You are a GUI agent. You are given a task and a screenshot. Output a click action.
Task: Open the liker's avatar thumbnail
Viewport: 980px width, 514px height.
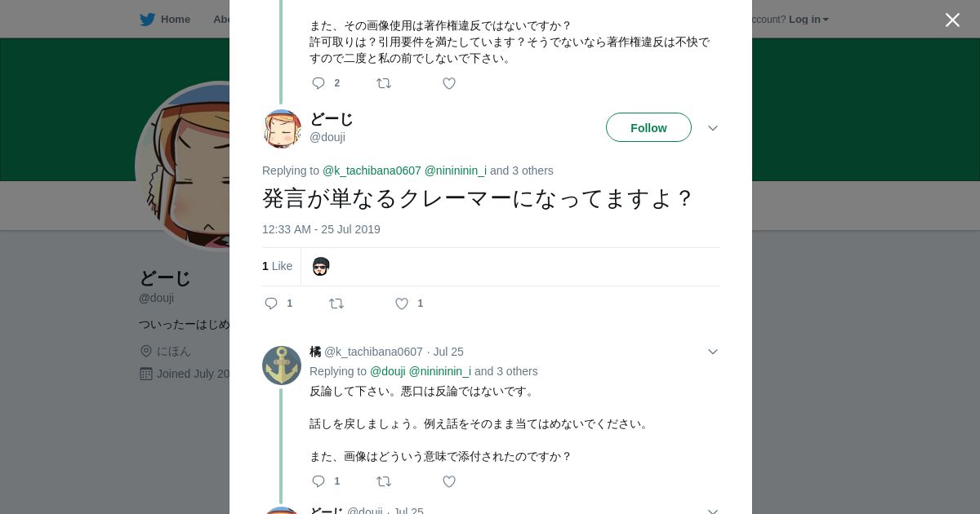click(321, 267)
